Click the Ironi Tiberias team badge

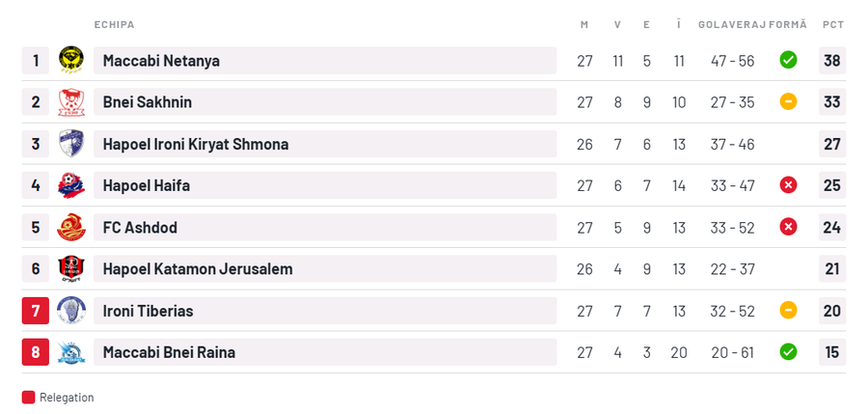pyautogui.click(x=70, y=311)
